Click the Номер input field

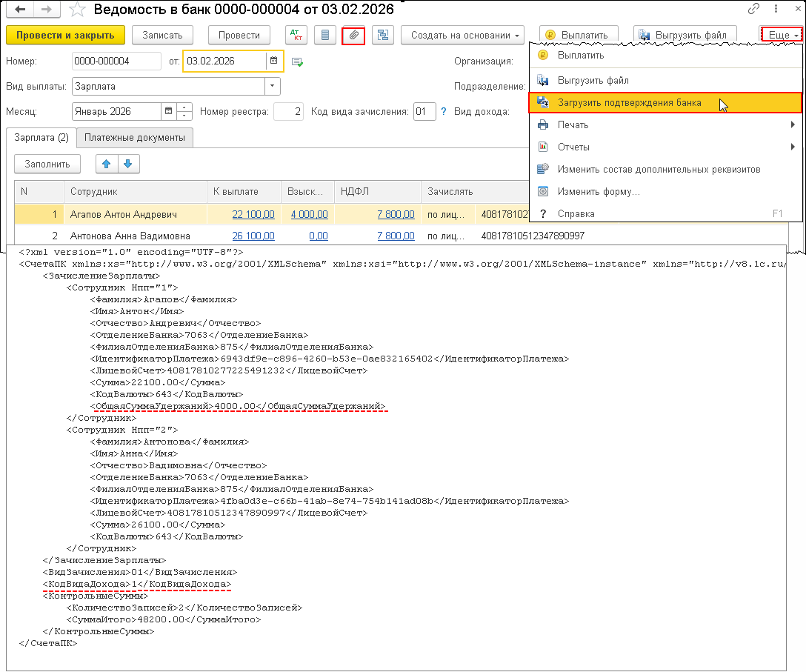coord(116,61)
